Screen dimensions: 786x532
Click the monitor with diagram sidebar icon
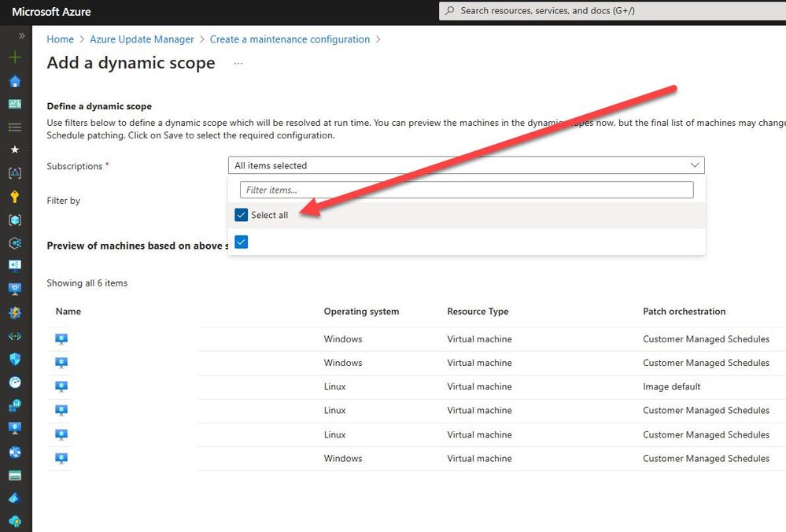pos(15,265)
